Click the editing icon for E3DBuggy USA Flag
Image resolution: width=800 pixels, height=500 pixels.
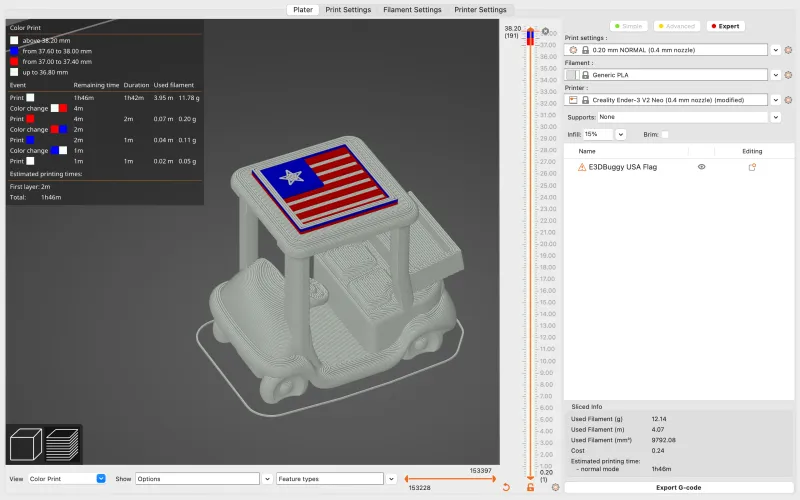(752, 167)
